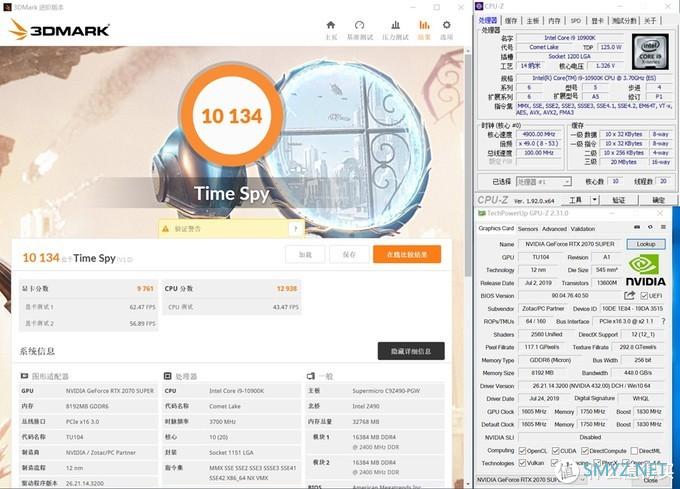680x489 pixels.
Task: Click the GPU-Z title bar app icon
Action: tap(481, 213)
